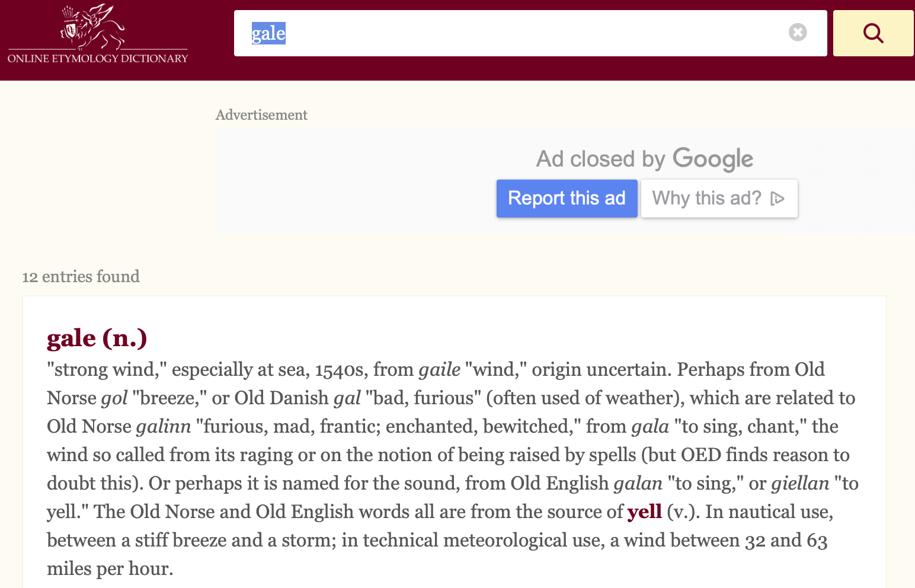Screen dimensions: 915x588
Task: Click the italic word galan
Action: click(x=638, y=483)
